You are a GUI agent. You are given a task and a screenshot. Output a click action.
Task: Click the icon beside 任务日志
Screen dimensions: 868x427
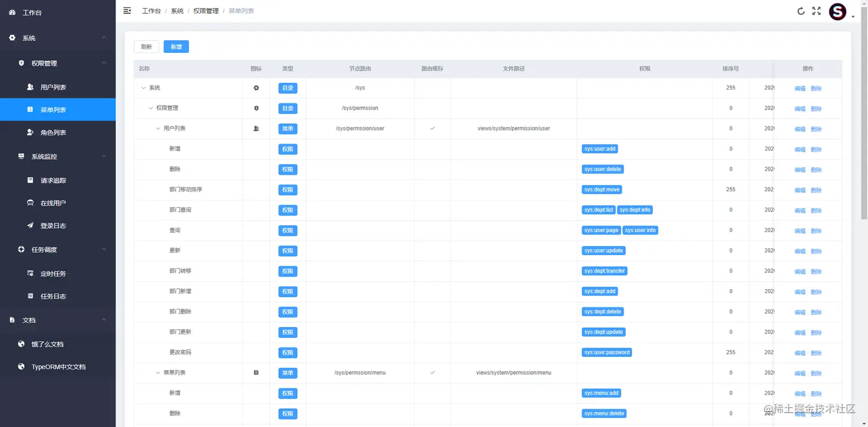click(x=30, y=296)
